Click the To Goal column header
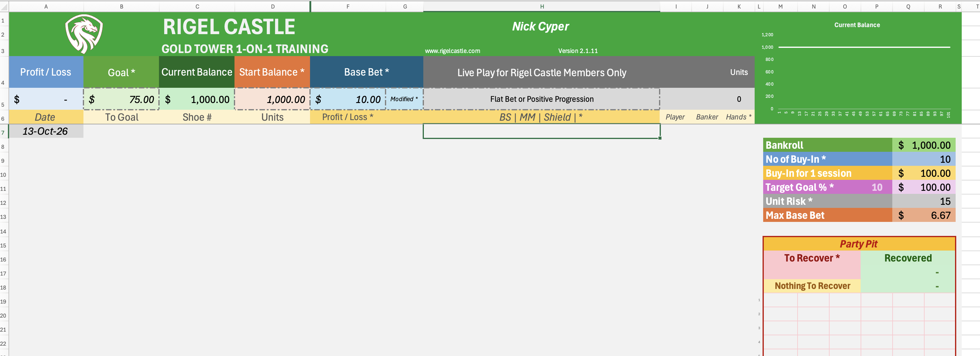The width and height of the screenshot is (980, 356). (122, 117)
